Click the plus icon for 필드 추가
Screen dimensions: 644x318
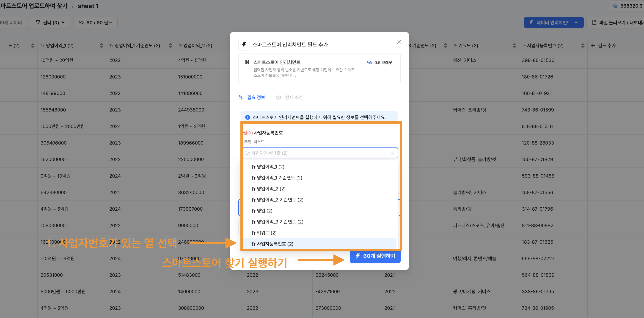[592, 45]
